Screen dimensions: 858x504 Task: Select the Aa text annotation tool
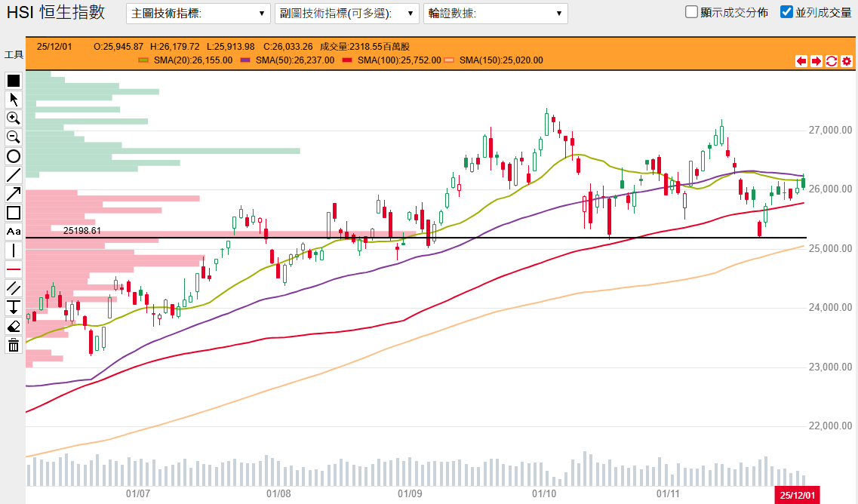coord(12,231)
